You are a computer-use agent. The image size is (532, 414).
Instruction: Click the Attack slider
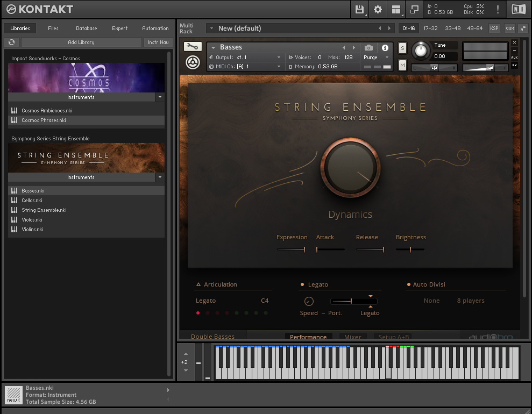tap(330, 249)
